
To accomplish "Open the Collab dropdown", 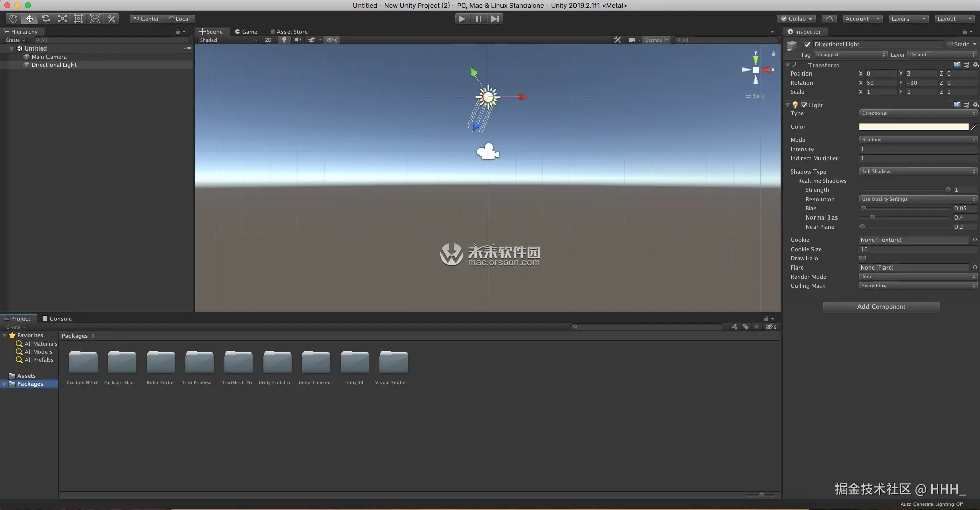I will coord(796,19).
